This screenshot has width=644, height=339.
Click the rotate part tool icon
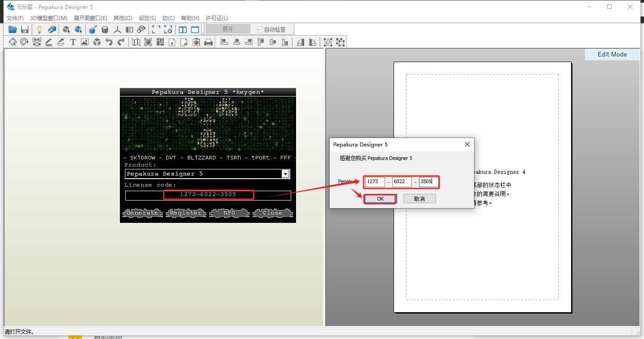(25, 42)
